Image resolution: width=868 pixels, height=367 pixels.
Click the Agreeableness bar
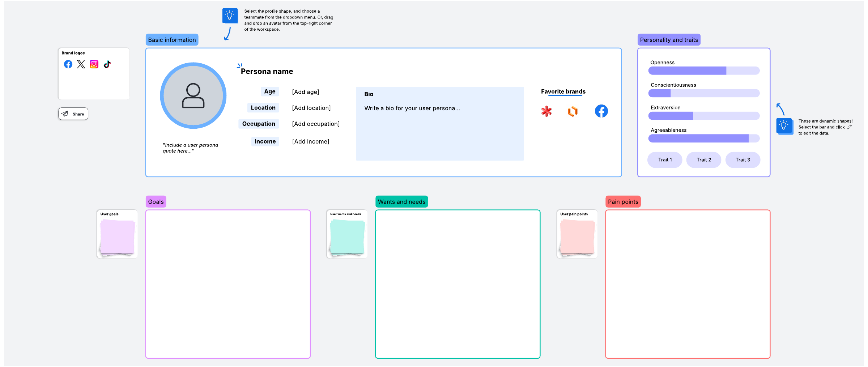(x=703, y=138)
